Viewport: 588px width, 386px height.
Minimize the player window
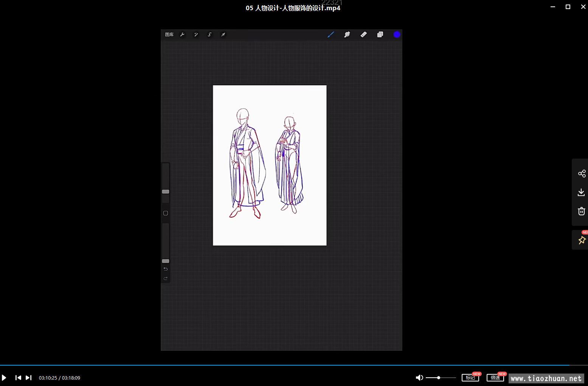point(553,7)
